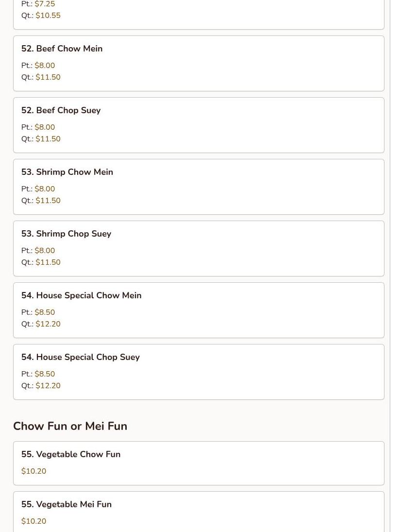The height and width of the screenshot is (532, 400).
Task: Click the Shrimp Chop Suey quart price
Action: (x=48, y=262)
